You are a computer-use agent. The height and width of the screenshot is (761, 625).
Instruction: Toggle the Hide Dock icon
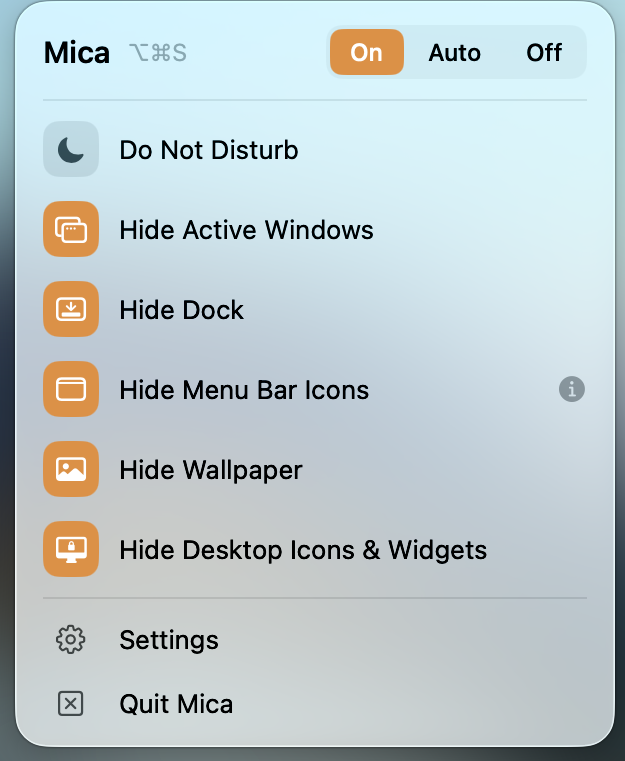tap(71, 309)
